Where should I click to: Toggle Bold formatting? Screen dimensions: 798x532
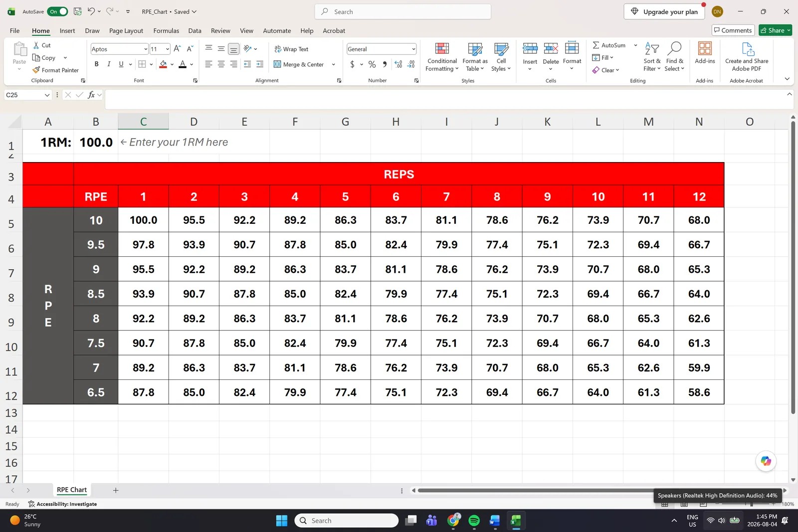[x=97, y=64]
